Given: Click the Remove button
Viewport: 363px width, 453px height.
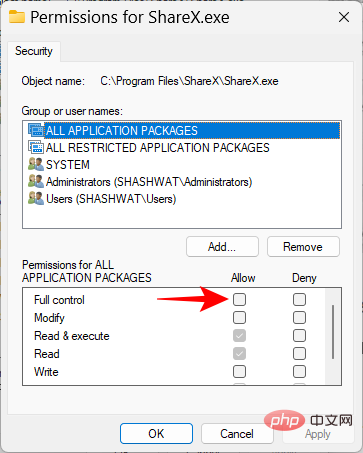Looking at the screenshot, I should click(x=303, y=247).
